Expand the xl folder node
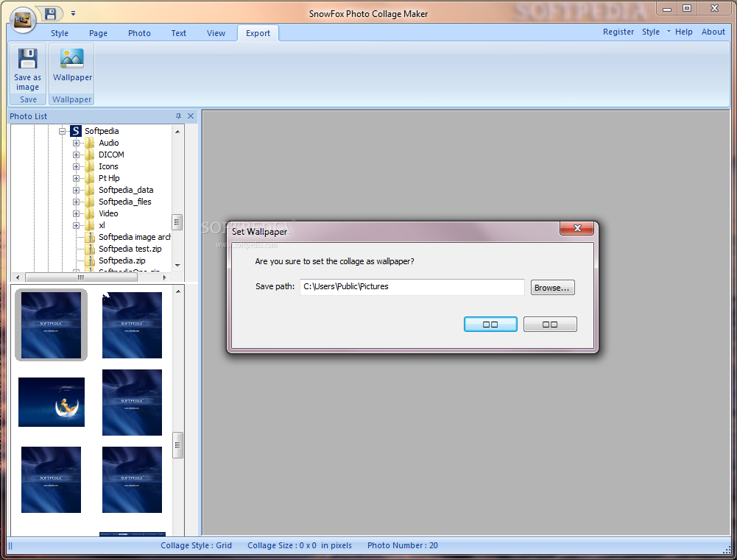 76,225
